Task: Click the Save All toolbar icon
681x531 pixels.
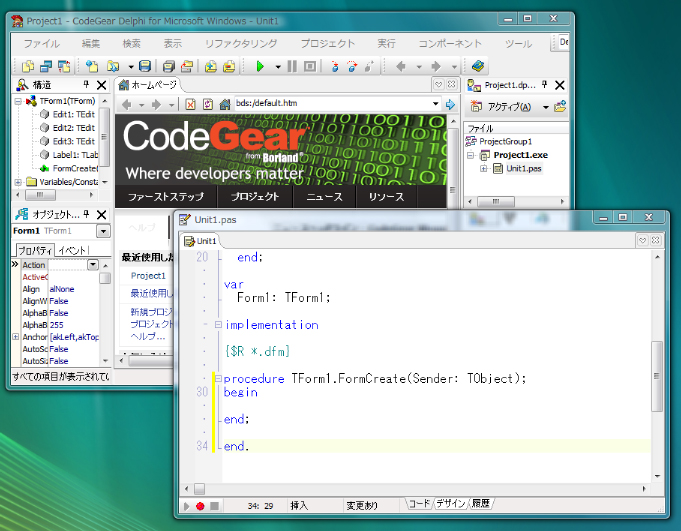Action: tap(169, 66)
